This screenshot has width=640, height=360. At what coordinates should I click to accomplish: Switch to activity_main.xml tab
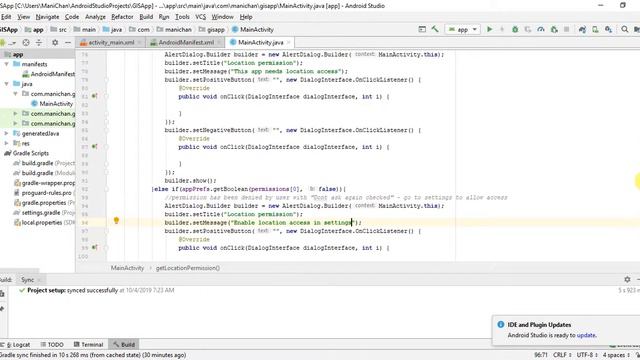coord(111,42)
